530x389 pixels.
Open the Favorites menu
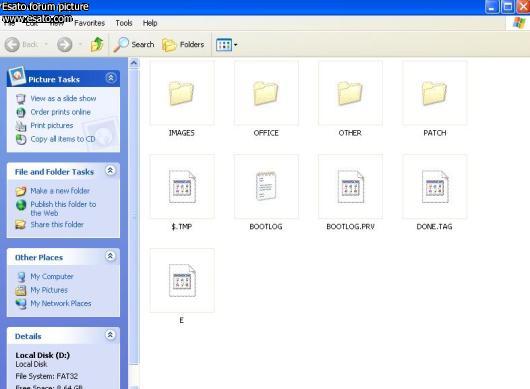coord(90,23)
